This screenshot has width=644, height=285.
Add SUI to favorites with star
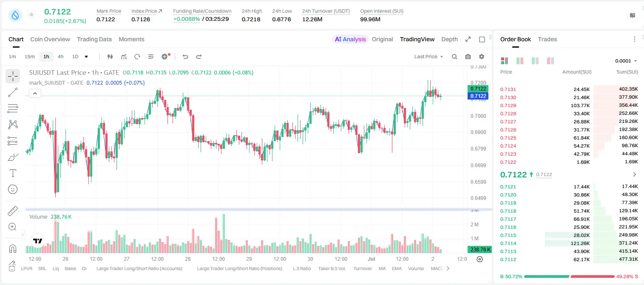click(31, 15)
